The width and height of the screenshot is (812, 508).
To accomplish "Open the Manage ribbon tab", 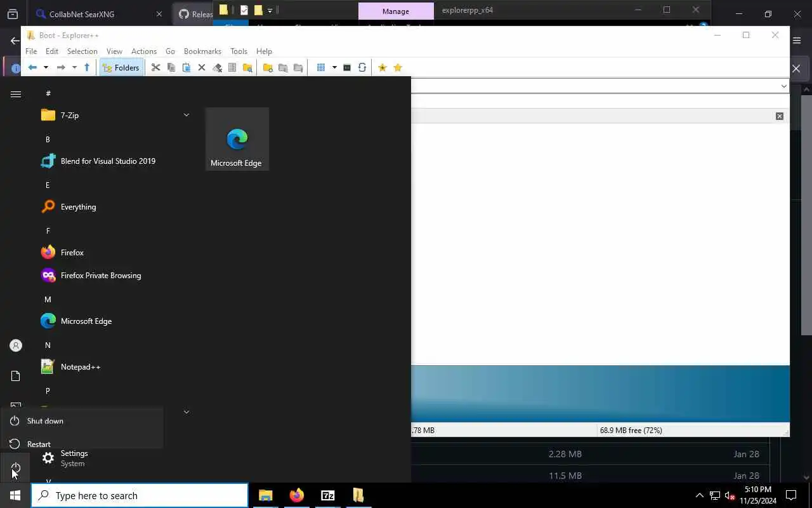I will (396, 11).
